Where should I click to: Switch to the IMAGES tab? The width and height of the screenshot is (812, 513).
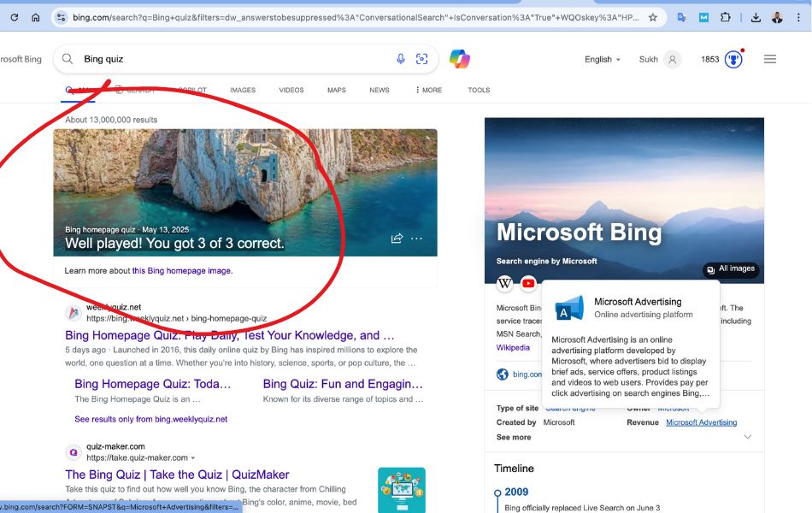[x=243, y=90]
